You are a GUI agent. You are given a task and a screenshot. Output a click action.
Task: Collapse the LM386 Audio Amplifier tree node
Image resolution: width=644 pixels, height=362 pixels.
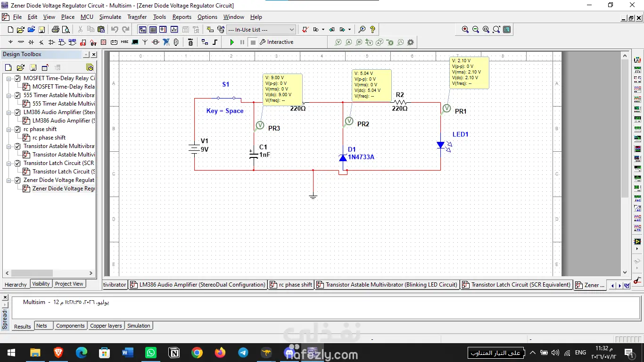(x=9, y=112)
